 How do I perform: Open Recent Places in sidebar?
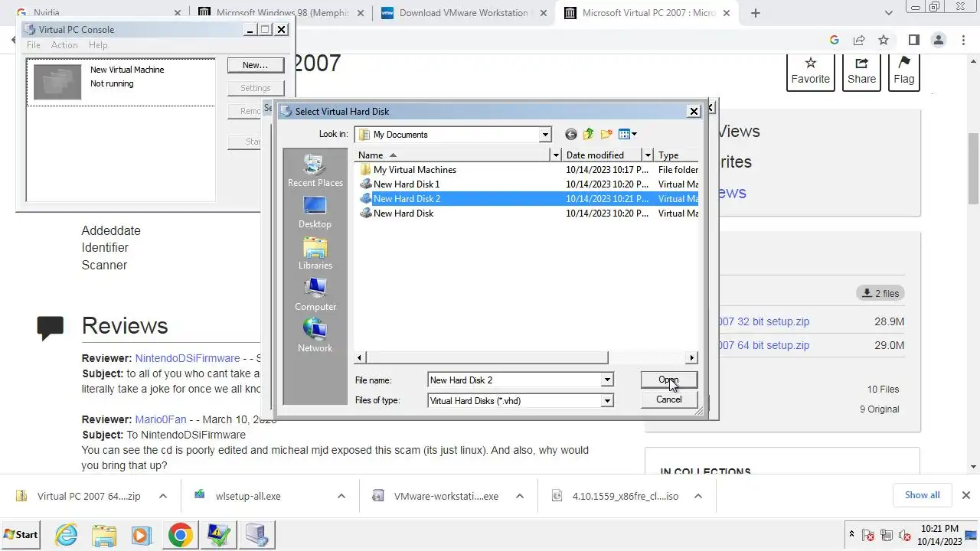[x=315, y=171]
